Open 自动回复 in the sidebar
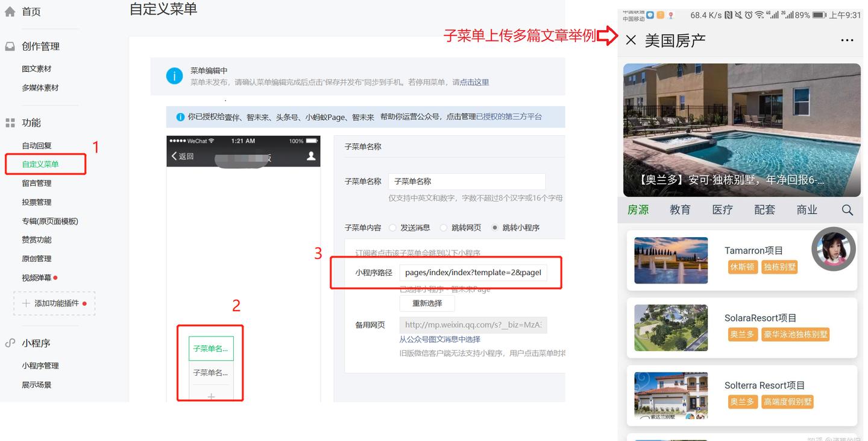868x441 pixels. tap(37, 145)
